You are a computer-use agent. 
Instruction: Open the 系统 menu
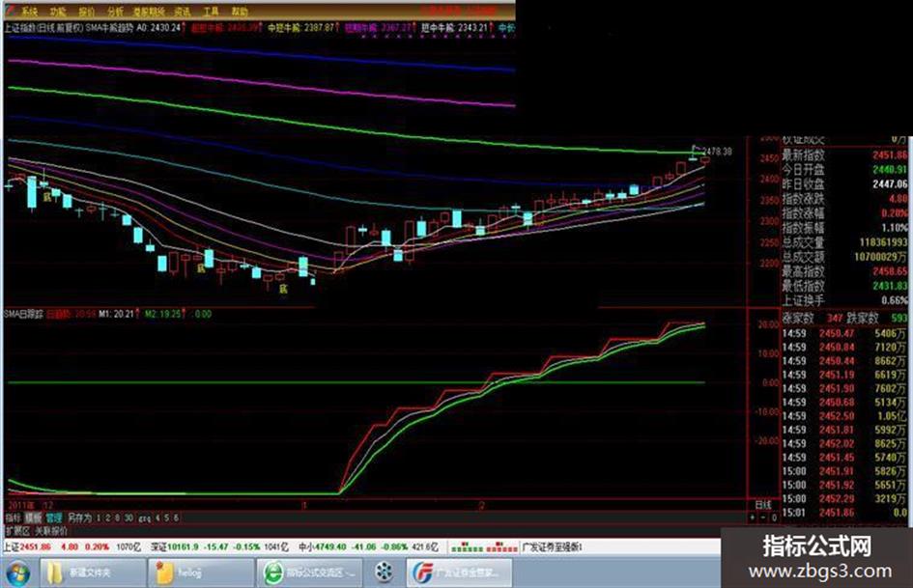pos(29,11)
